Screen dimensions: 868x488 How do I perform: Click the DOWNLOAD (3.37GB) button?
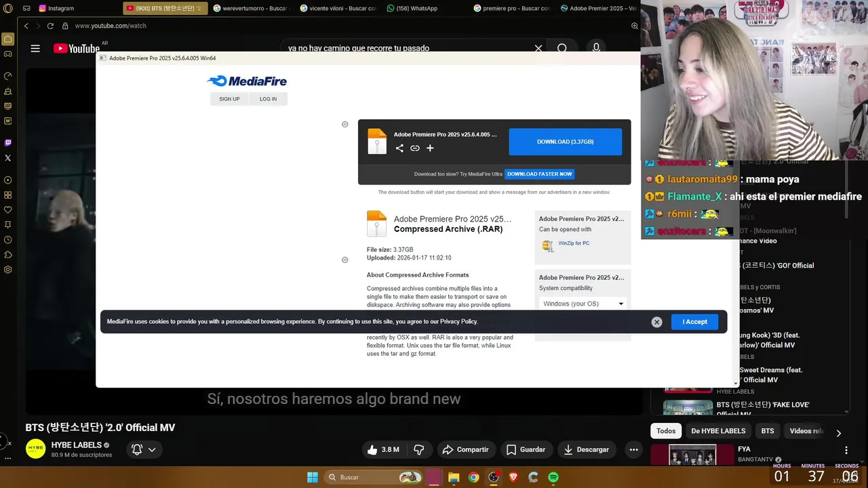566,142
